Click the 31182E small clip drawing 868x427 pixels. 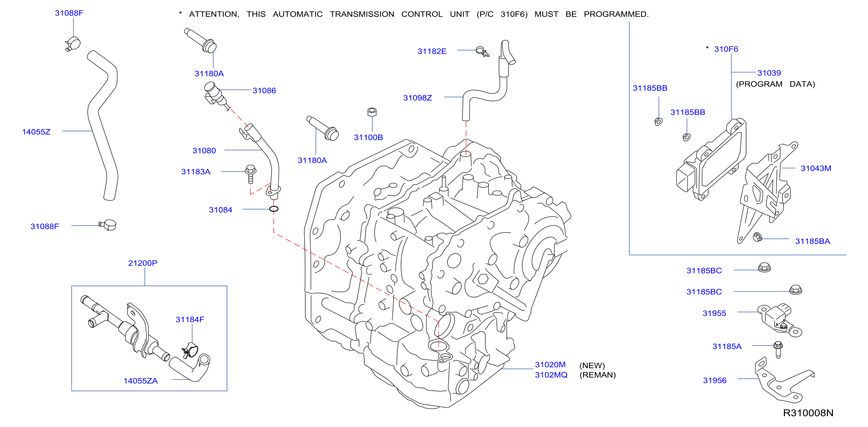pyautogui.click(x=482, y=52)
